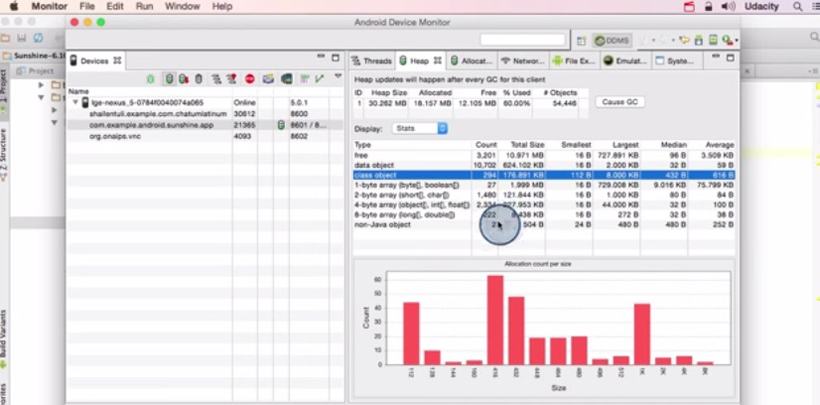Toggle Update Heap for the selected process
820x405 pixels.
tap(169, 79)
